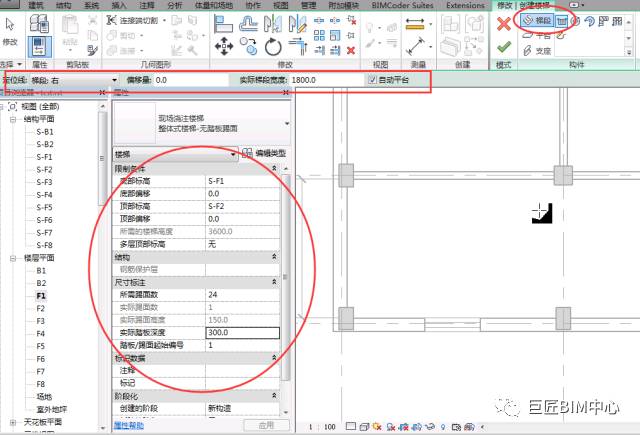Open the 视图 View ribbon tab
The width and height of the screenshot is (640, 435).
click(x=281, y=5)
